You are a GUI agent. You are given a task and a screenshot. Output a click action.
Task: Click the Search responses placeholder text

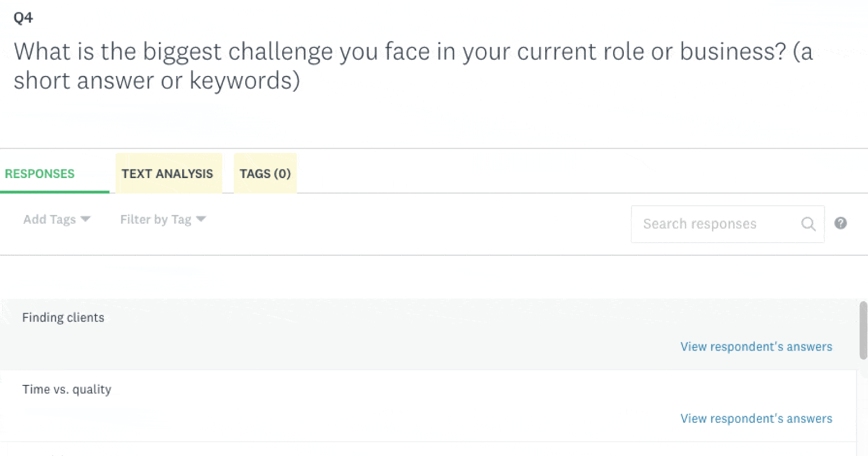click(x=700, y=224)
